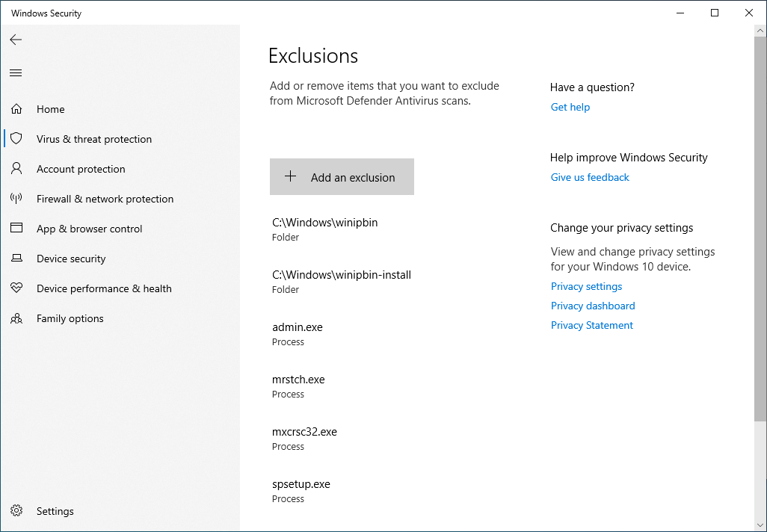Open the Get help link

click(570, 107)
